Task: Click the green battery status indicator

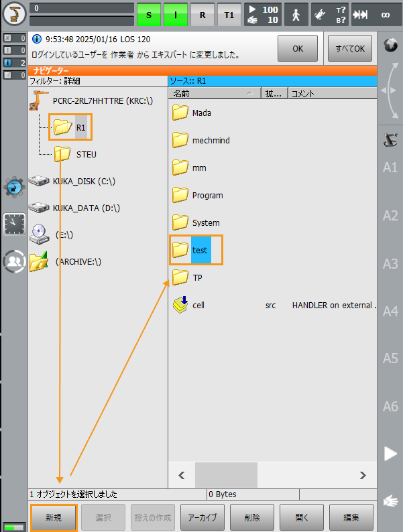Action: coord(14,527)
